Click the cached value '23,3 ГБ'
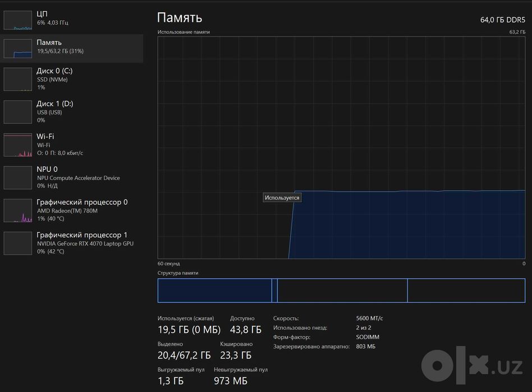532x392 pixels. click(x=236, y=356)
